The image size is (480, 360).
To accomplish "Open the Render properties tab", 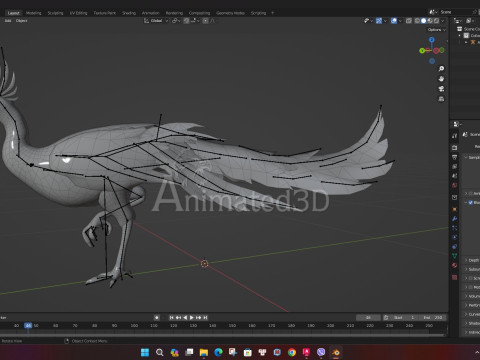I will pos(455,147).
